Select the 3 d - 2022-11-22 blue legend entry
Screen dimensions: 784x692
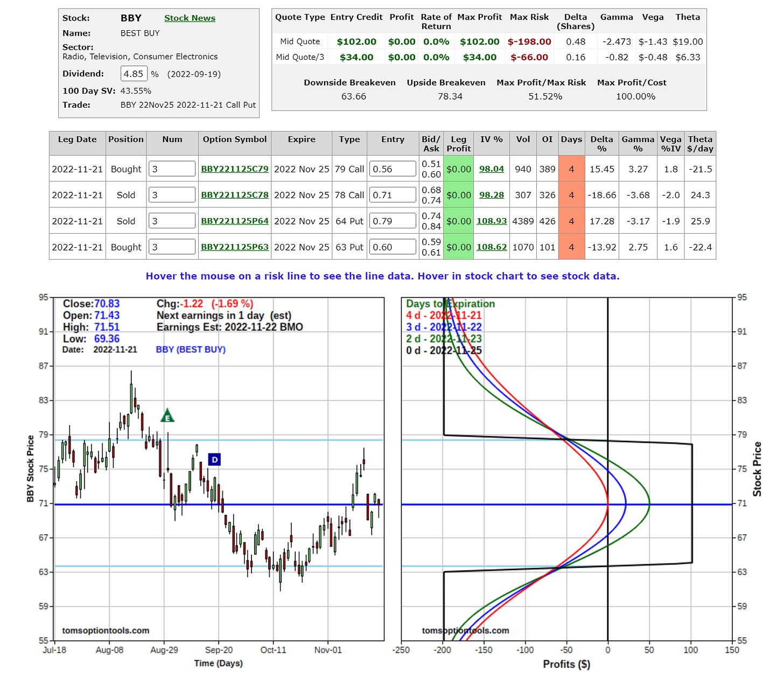(444, 327)
